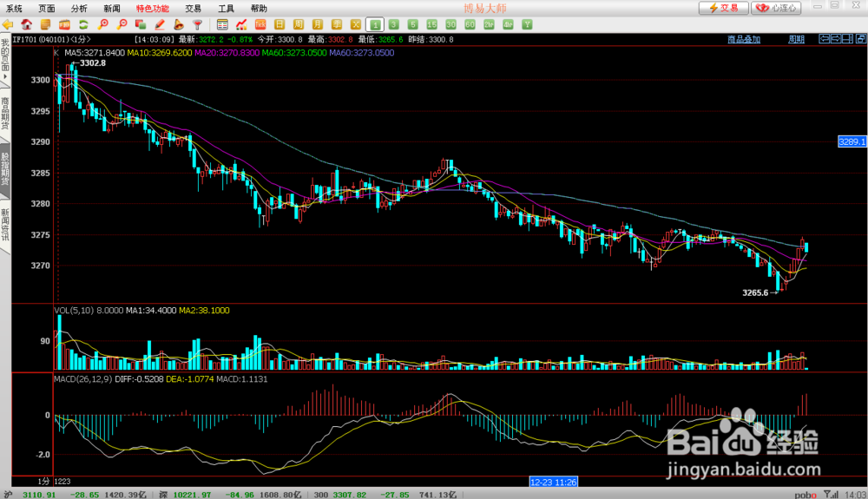Select the 1-minute period button
Viewport: 868px width, 499px height.
(x=375, y=25)
